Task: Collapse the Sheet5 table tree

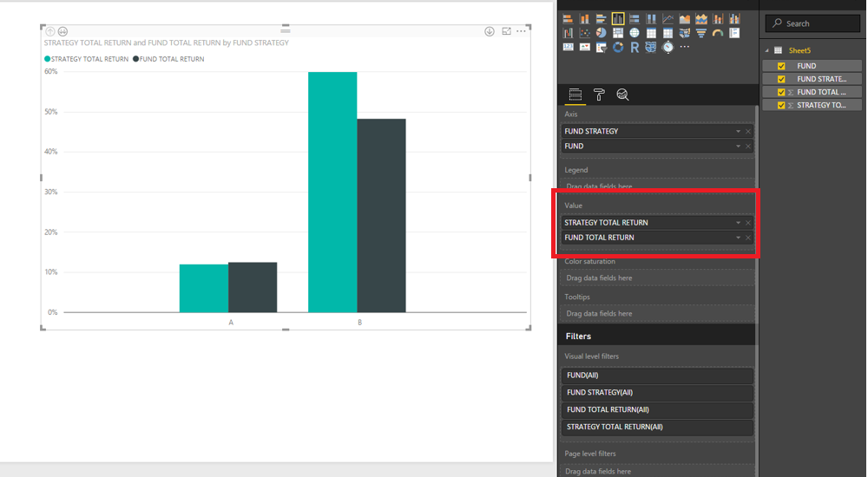Action: coord(767,50)
